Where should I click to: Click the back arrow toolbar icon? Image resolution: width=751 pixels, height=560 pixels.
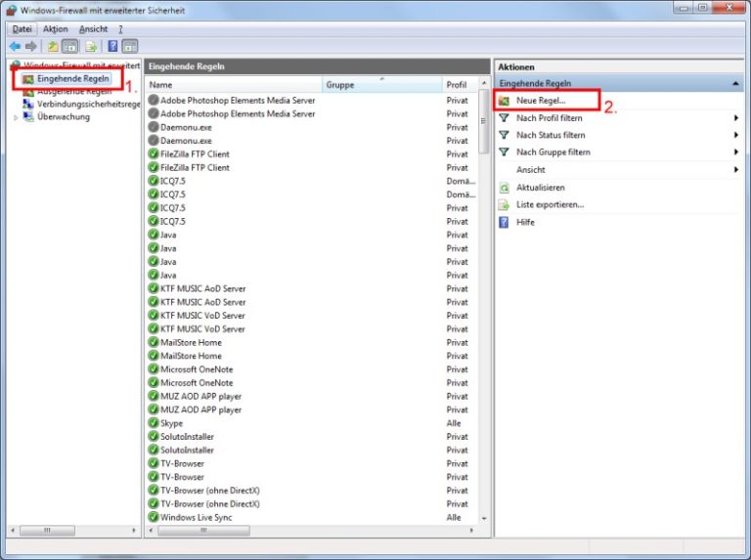(15, 46)
